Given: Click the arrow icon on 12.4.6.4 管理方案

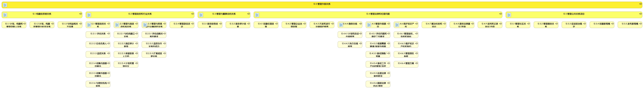Looking at the screenshot, I should point(417,63).
